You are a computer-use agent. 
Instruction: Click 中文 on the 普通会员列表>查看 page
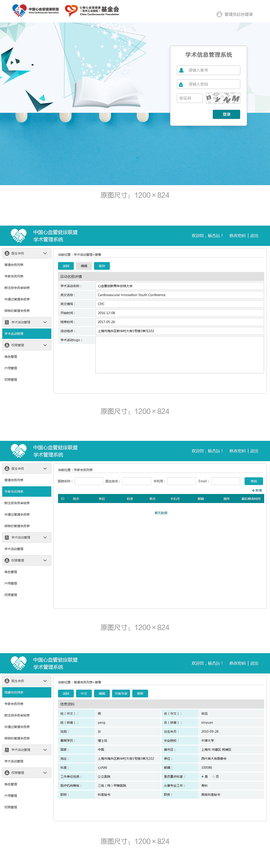click(x=84, y=693)
